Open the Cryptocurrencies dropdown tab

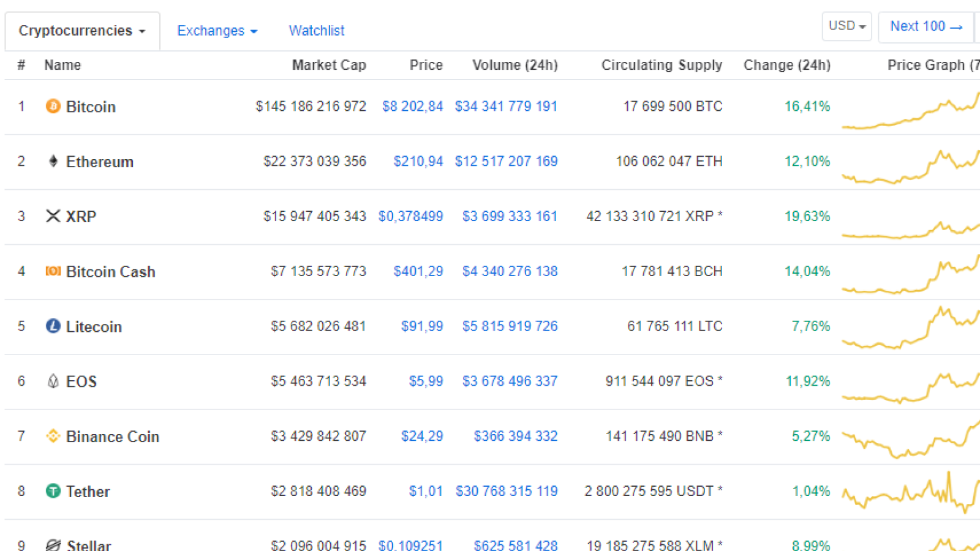tap(82, 31)
